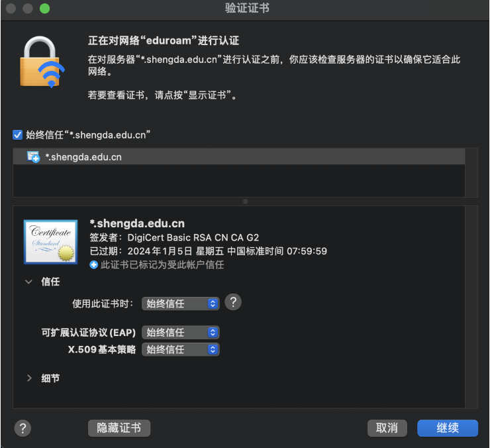
Task: Open the 使用此证书时 trust dropdown
Action: click(181, 304)
